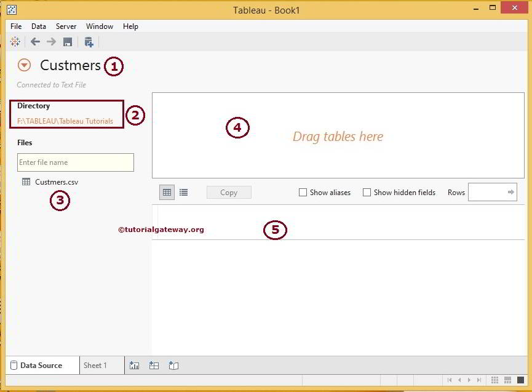This screenshot has height=392, width=532.
Task: Click the New worksheet icon near Sheet 1
Action: pos(134,365)
